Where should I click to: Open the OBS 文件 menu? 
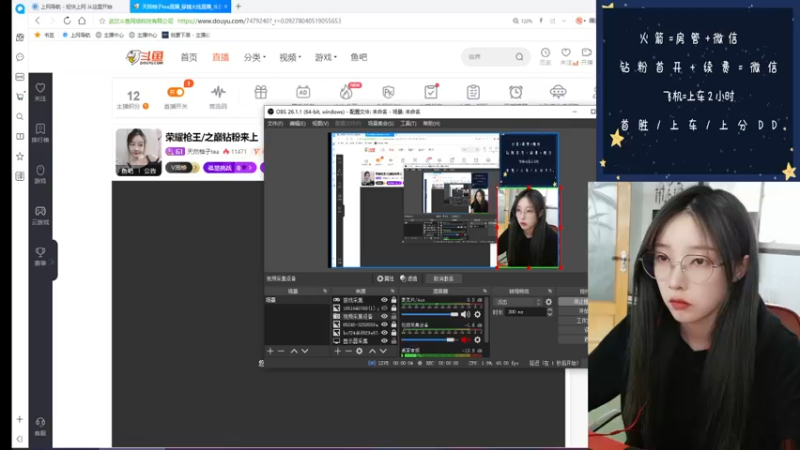coord(275,123)
